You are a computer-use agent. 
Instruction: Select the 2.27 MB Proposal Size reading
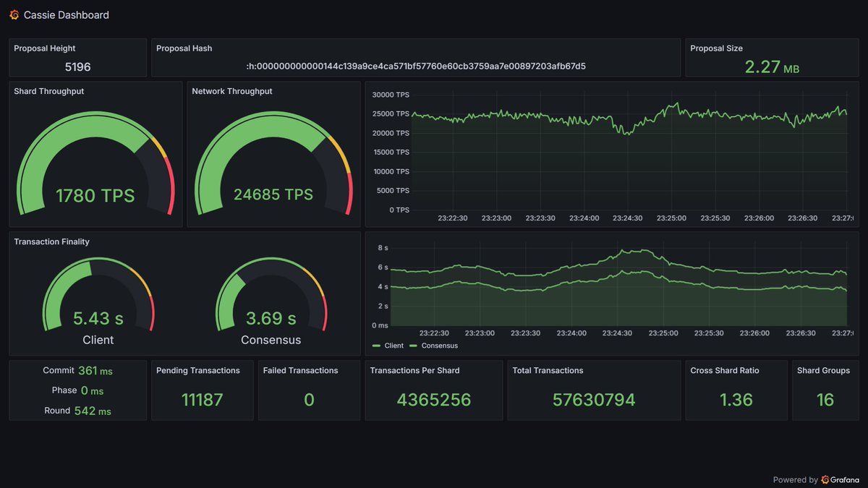point(770,65)
